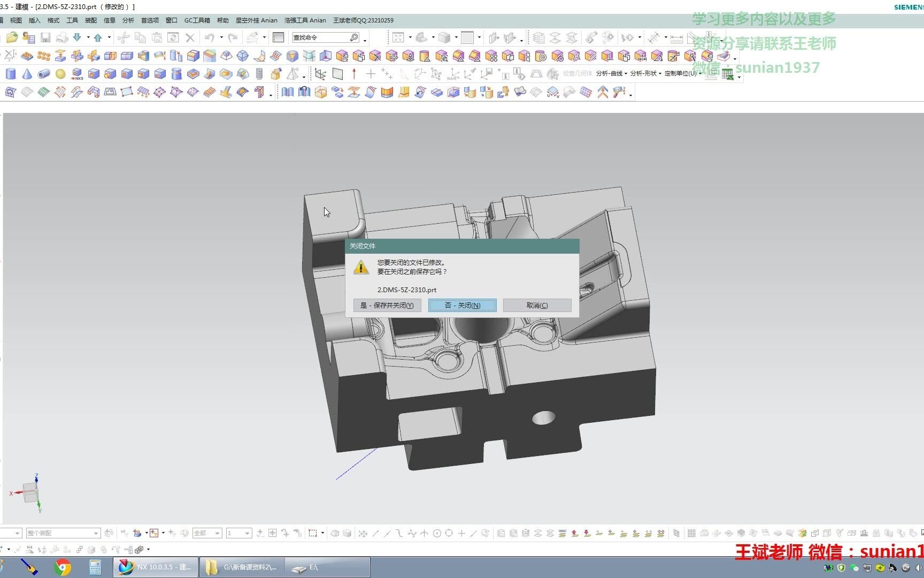The width and height of the screenshot is (924, 578).
Task: Open the Chrome browser from taskbar
Action: 63,567
